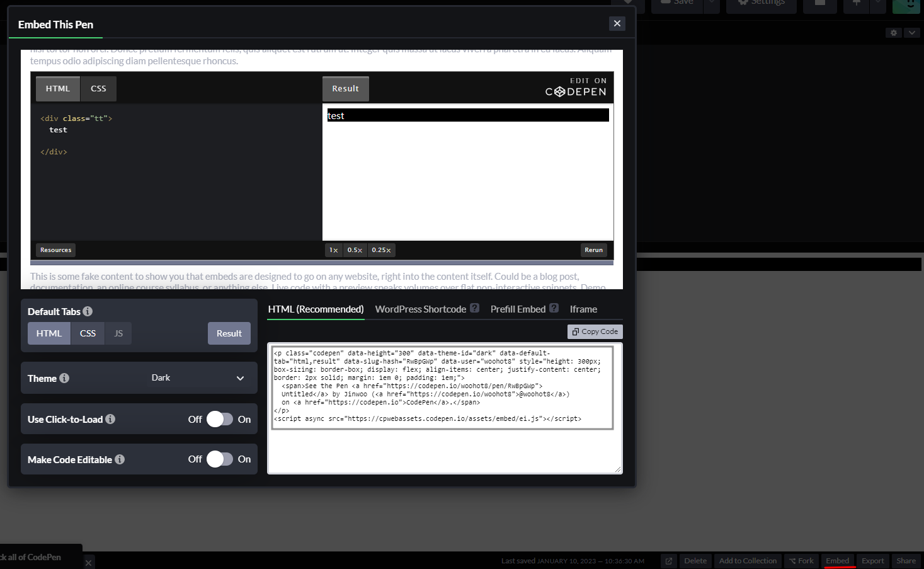Open Resources in embed preview
The height and width of the screenshot is (569, 924).
pos(56,250)
